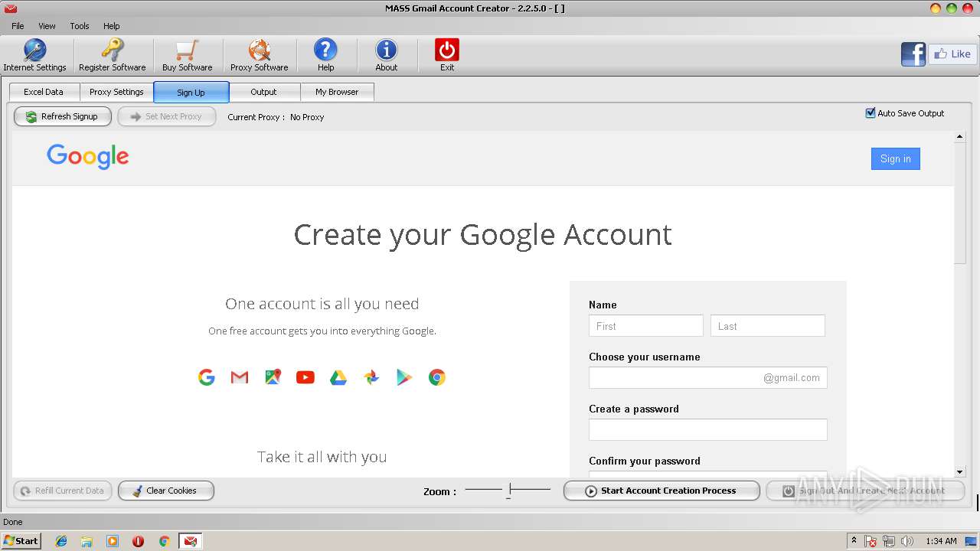Open the Opera icon in taskbar

click(x=138, y=541)
